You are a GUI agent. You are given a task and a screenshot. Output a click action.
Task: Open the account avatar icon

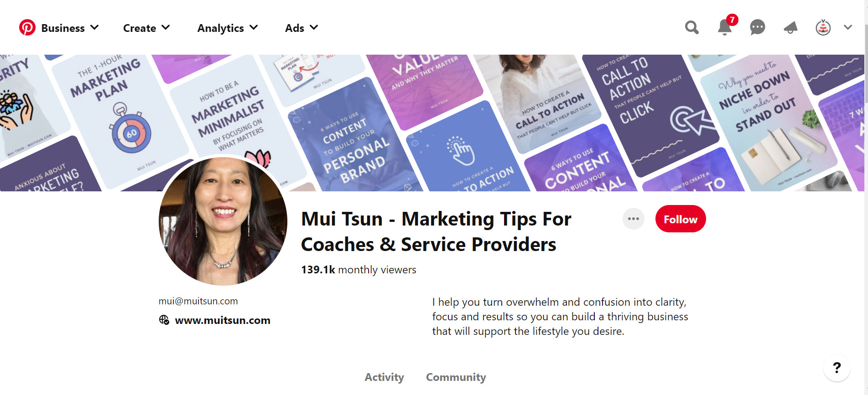click(x=823, y=27)
